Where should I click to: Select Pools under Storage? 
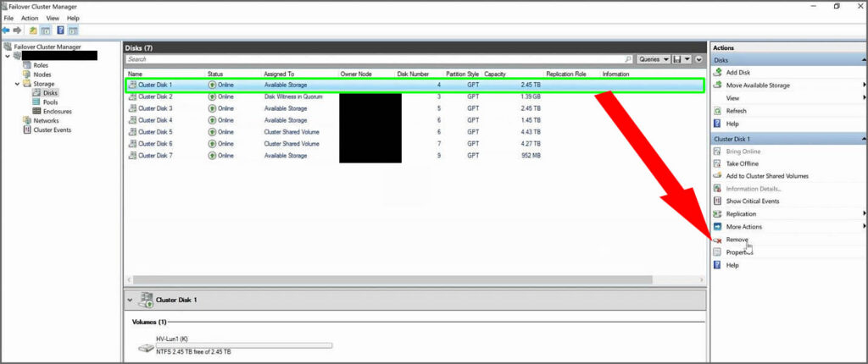[x=50, y=102]
